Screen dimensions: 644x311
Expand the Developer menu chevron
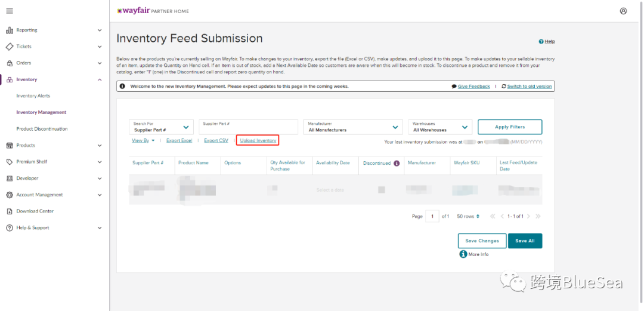tap(100, 178)
